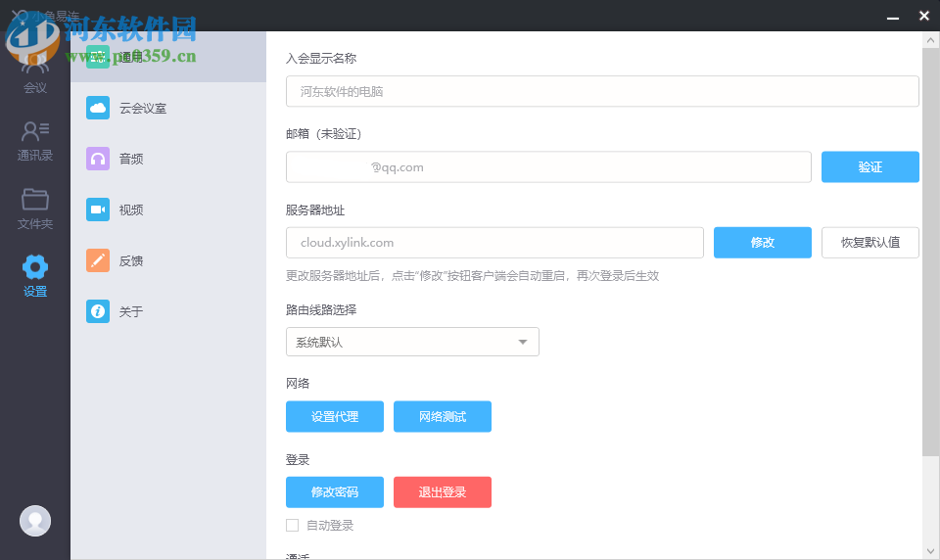Click the info icon for 关于
The image size is (940, 560).
point(98,311)
